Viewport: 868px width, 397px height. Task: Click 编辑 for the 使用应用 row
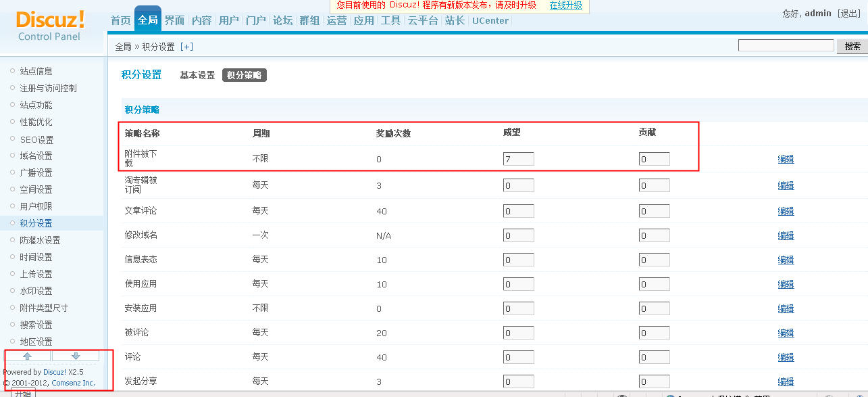pos(786,284)
